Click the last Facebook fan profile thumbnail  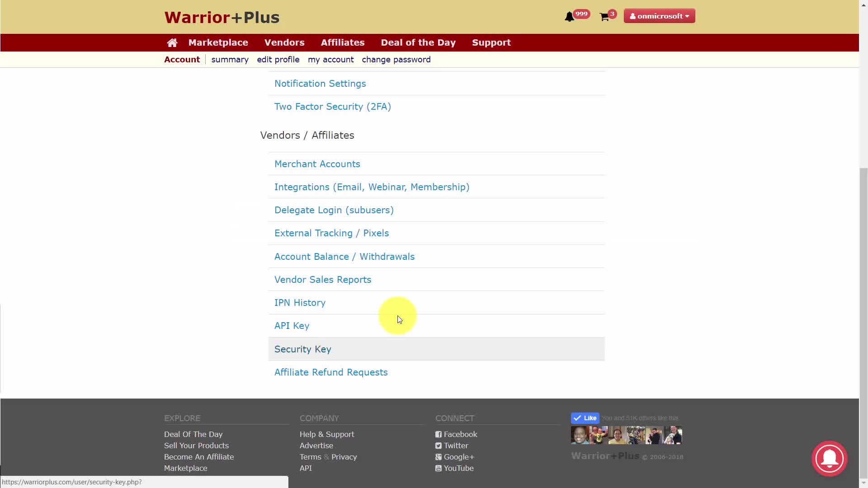(673, 435)
